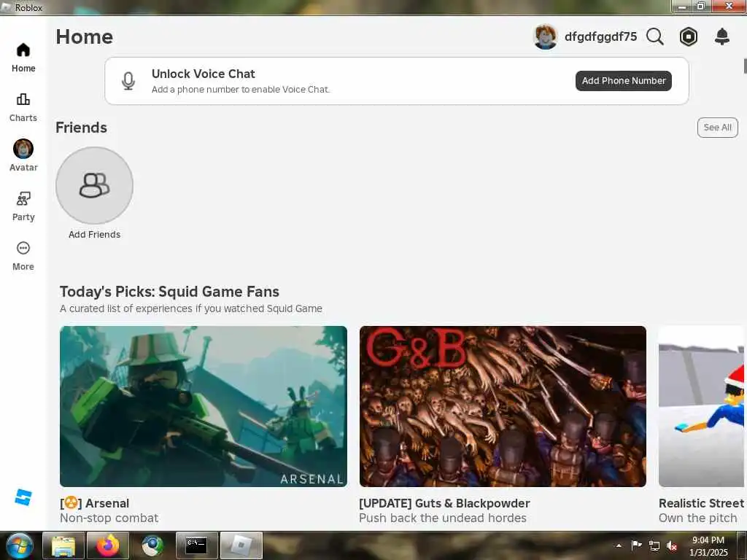The image size is (747, 560).
Task: Click the muted volume tray icon
Action: pyautogui.click(x=672, y=545)
